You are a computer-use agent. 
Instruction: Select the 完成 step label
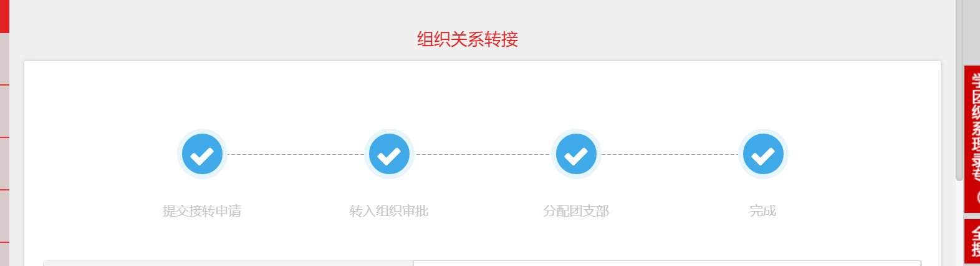pos(763,211)
